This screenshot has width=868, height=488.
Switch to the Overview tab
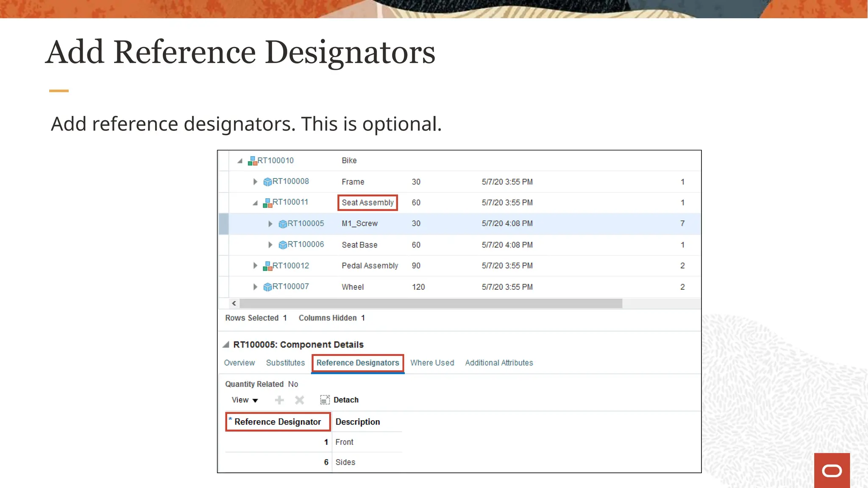click(239, 363)
